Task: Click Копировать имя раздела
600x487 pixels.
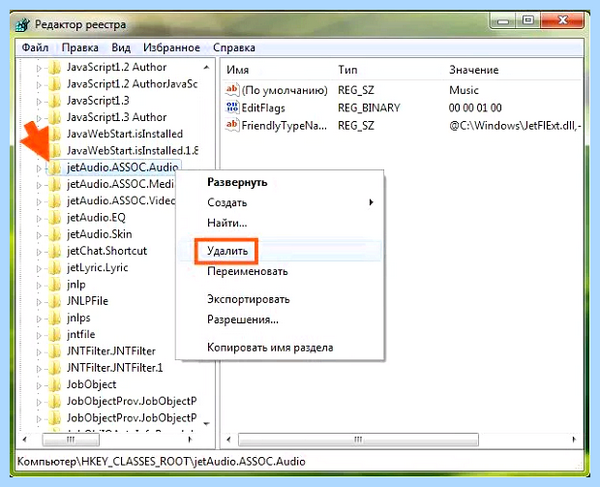Action: pos(270,347)
